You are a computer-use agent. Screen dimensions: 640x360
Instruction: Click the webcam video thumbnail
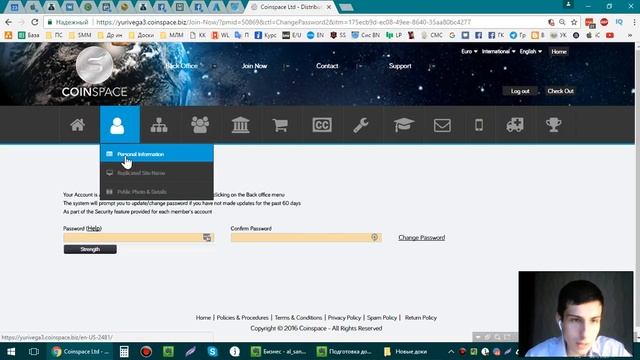coord(576,314)
